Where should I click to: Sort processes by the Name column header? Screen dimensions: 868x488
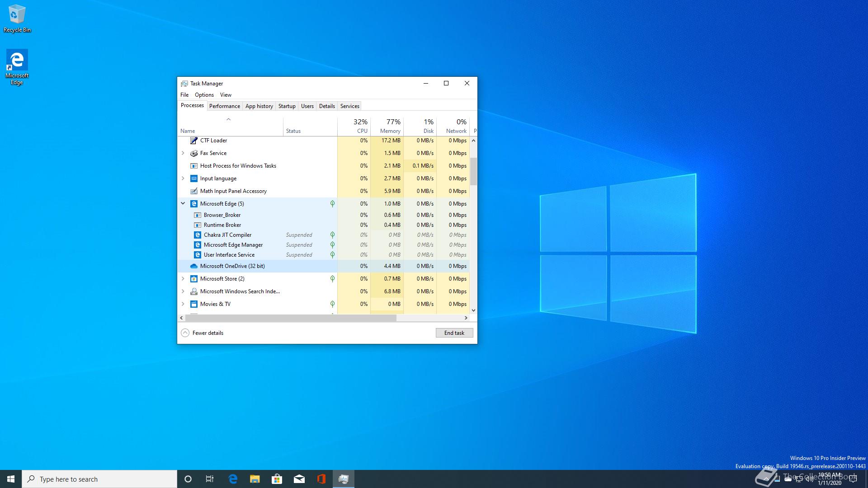click(x=231, y=127)
